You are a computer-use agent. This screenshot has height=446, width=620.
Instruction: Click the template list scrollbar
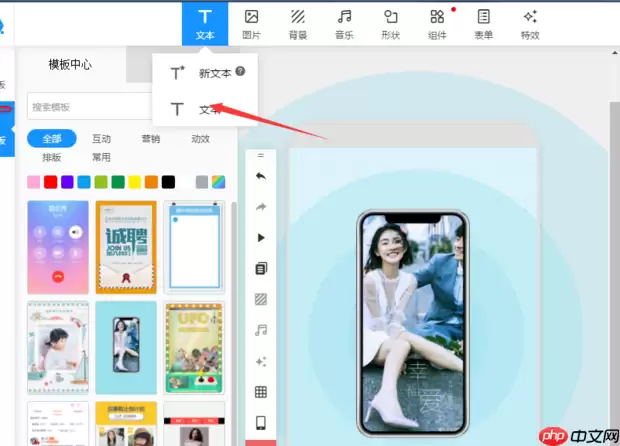tap(234, 323)
